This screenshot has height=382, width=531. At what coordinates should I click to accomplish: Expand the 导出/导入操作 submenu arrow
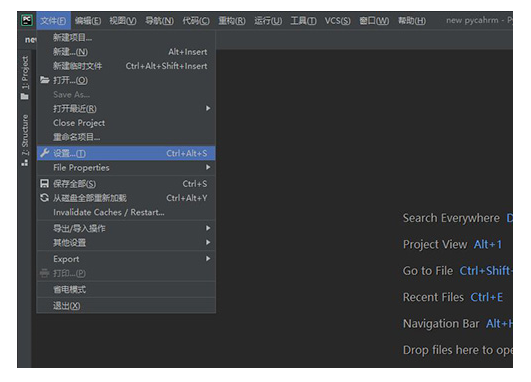(208, 228)
